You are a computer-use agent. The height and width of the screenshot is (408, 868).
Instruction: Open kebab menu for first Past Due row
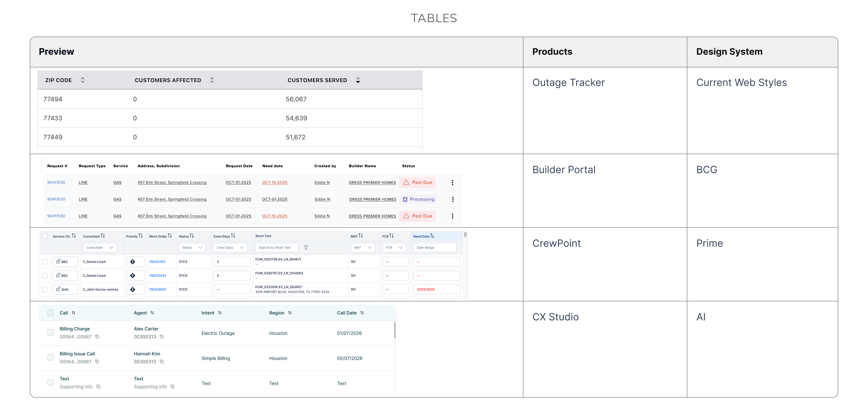pos(453,183)
